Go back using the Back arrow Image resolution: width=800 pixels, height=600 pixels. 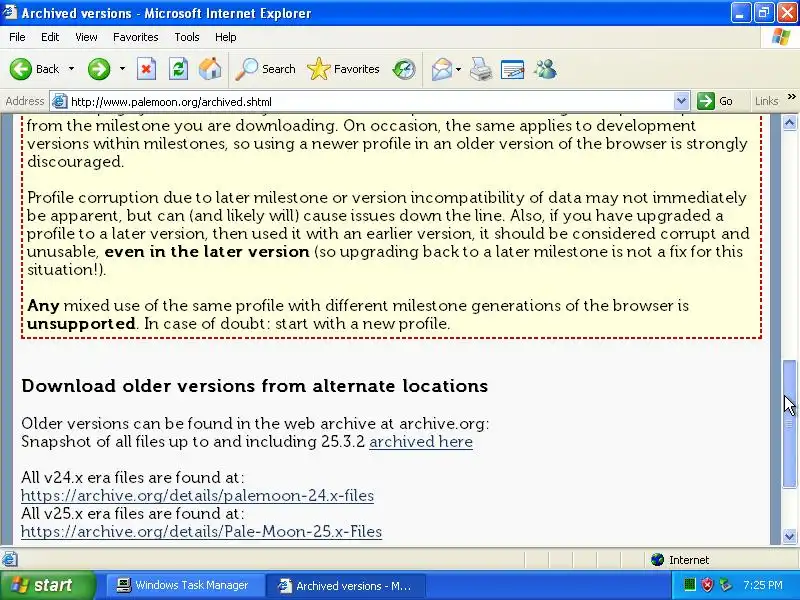pyautogui.click(x=34, y=69)
